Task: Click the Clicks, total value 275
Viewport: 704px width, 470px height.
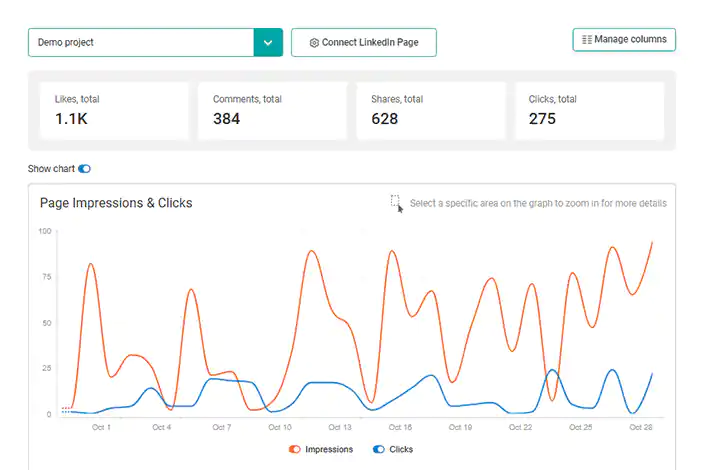Action: point(542,119)
